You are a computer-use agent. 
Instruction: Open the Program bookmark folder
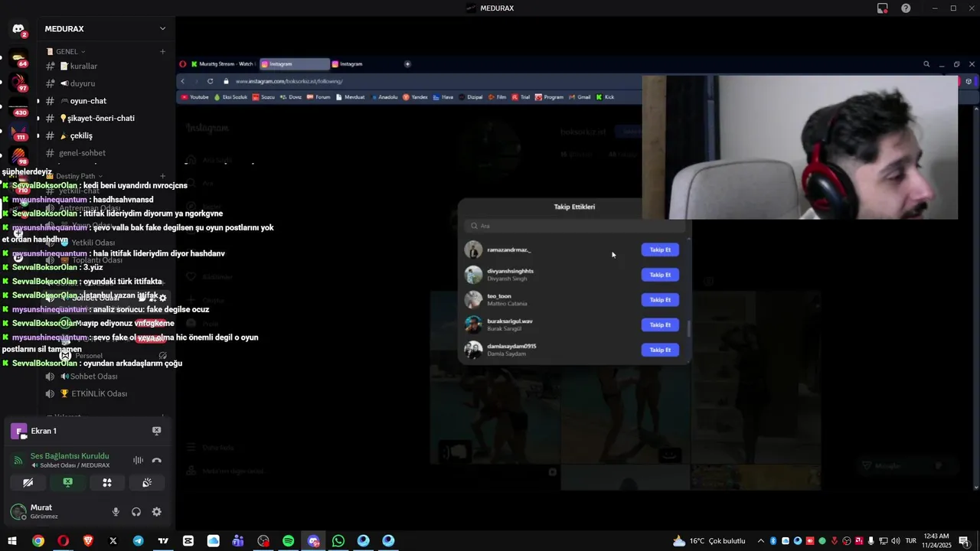coord(549,97)
